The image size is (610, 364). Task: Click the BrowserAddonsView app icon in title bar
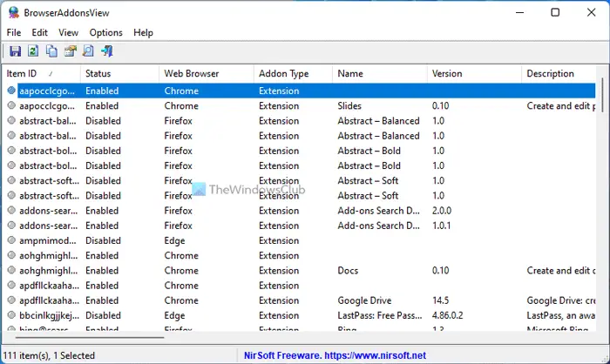click(x=14, y=12)
